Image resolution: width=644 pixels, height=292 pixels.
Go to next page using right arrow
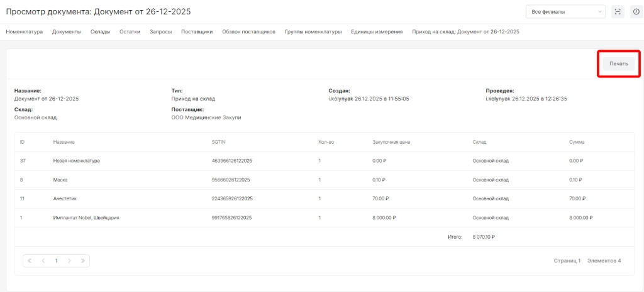coord(69,260)
